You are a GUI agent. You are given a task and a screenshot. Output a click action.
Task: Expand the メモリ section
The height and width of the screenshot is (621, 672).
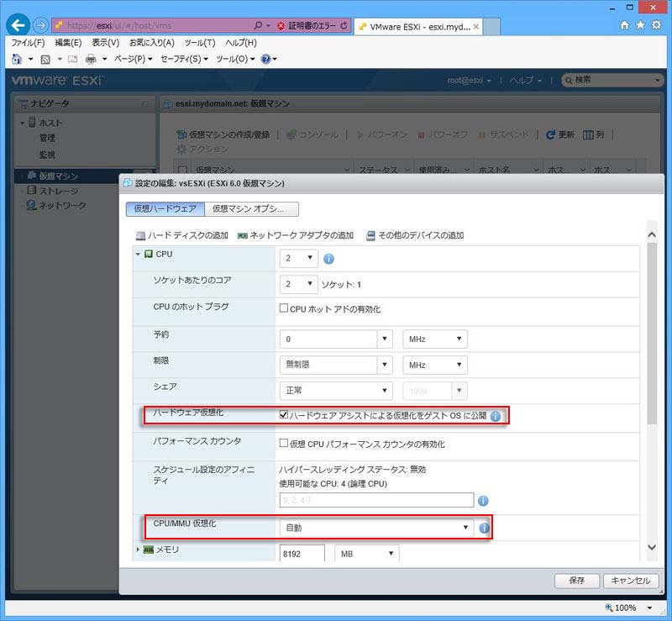[138, 550]
